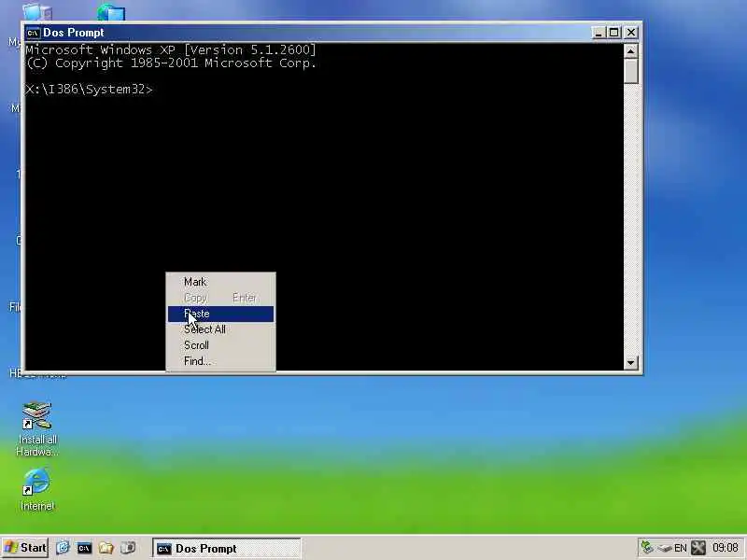747x560 pixels.
Task: Click the Microsoft Windows XP version line
Action: [x=171, y=49]
